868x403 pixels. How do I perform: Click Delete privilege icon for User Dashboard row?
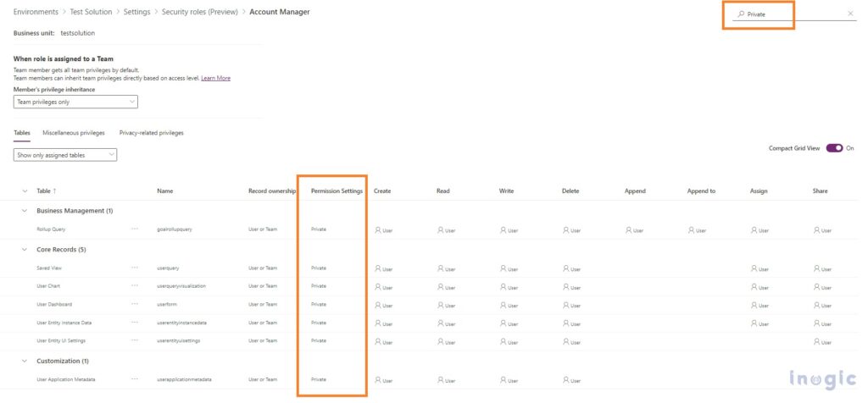[x=566, y=304]
